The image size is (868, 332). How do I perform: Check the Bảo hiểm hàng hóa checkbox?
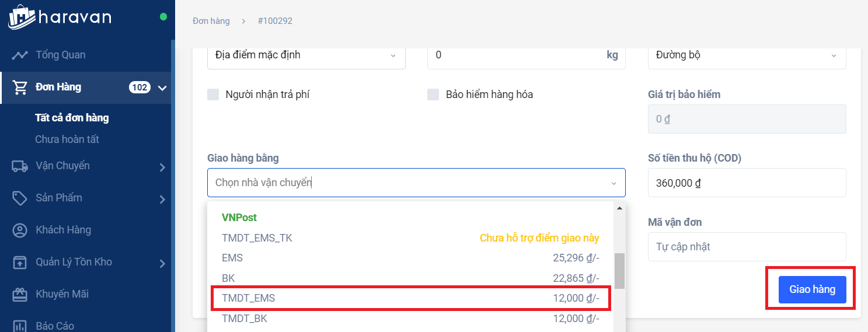[x=433, y=95]
